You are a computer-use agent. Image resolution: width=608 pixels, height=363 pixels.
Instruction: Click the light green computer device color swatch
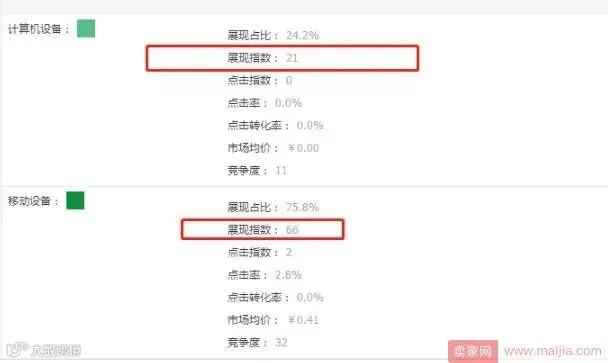tap(86, 29)
